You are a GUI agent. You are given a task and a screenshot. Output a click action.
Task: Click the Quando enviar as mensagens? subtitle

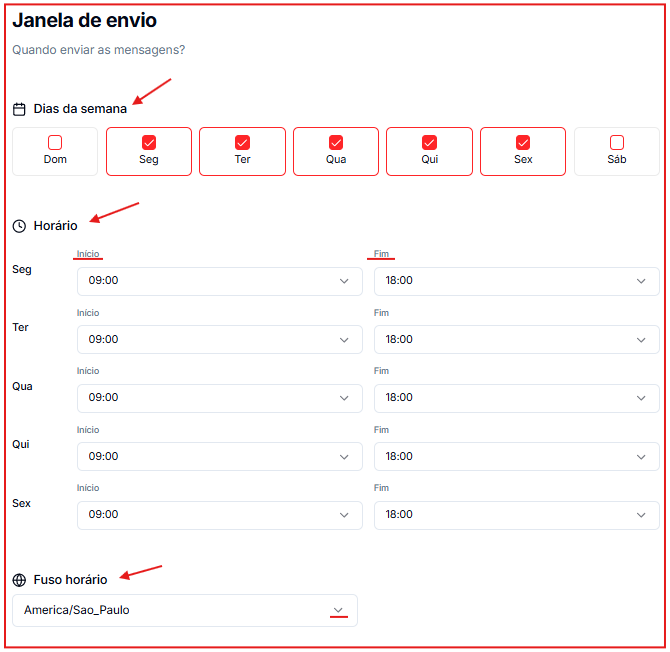[98, 50]
